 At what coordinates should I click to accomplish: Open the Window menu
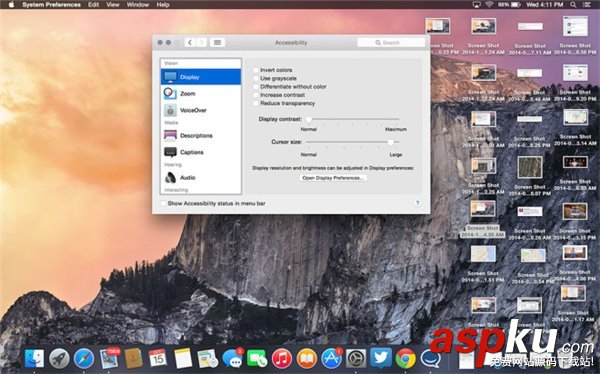click(138, 5)
